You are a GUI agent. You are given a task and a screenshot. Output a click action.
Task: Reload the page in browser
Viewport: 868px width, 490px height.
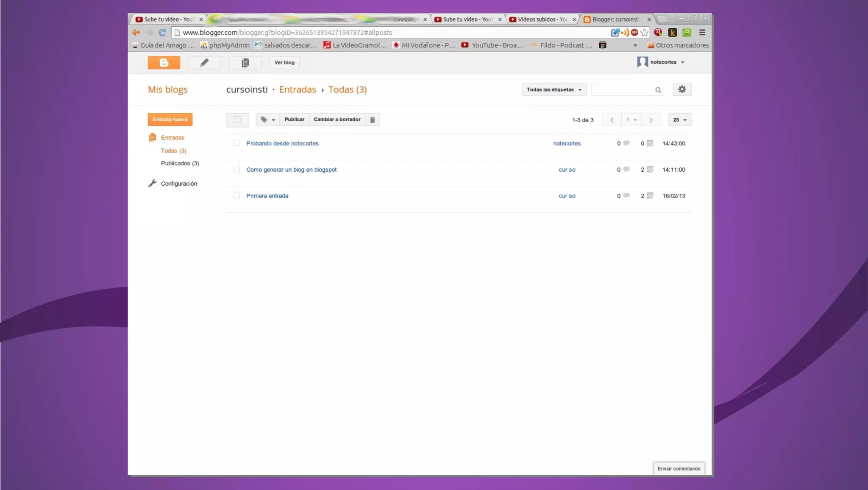(162, 32)
